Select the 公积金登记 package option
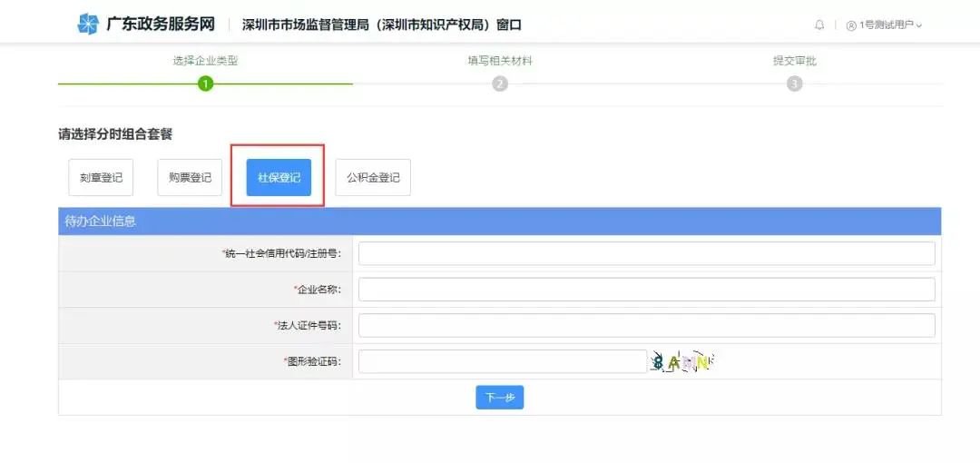The height and width of the screenshot is (463, 980). click(x=373, y=178)
